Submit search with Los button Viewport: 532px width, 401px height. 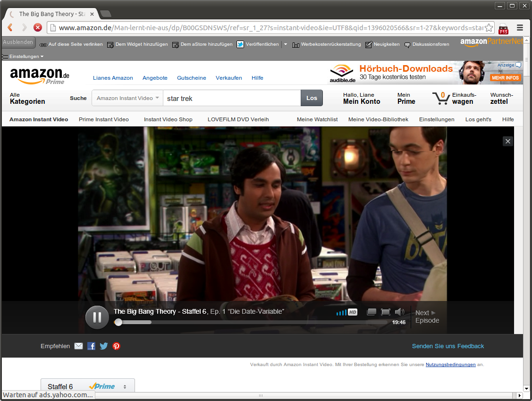coord(312,98)
